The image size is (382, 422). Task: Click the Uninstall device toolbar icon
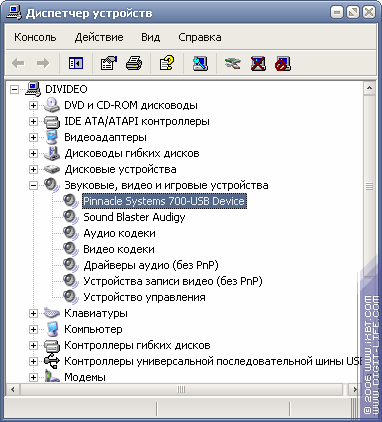tap(258, 63)
